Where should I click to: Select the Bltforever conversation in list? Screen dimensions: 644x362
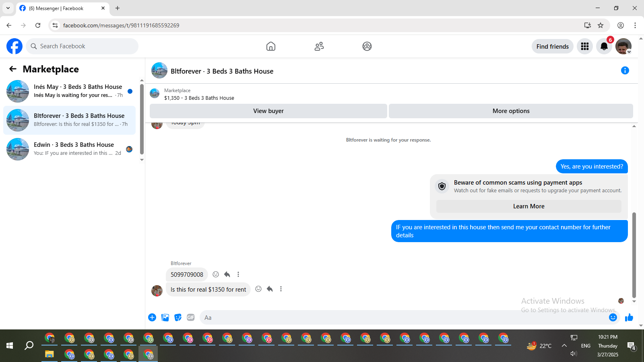point(69,120)
